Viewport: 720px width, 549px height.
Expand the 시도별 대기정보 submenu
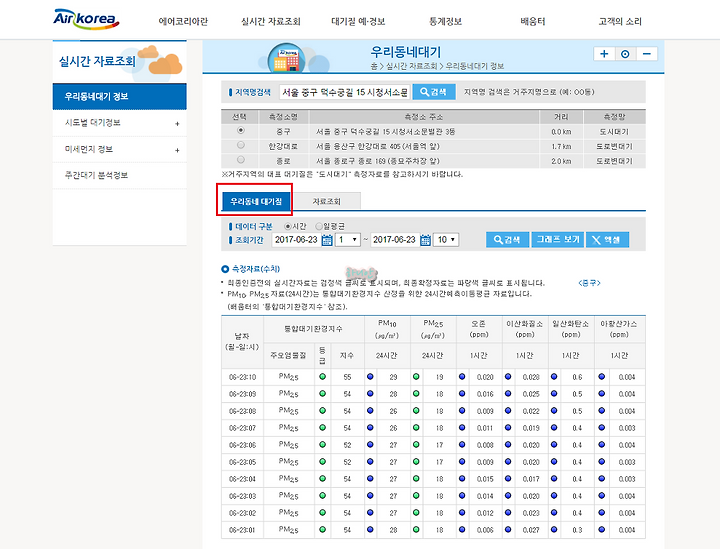177,123
